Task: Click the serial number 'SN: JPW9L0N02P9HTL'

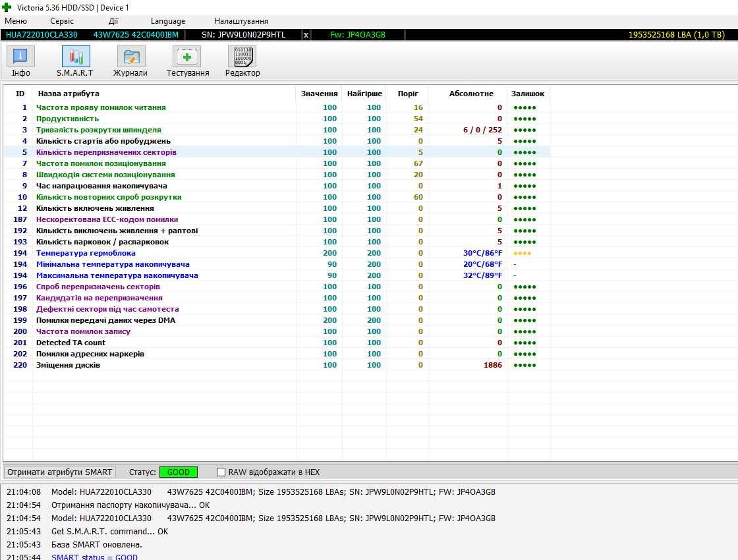Action: pos(243,35)
